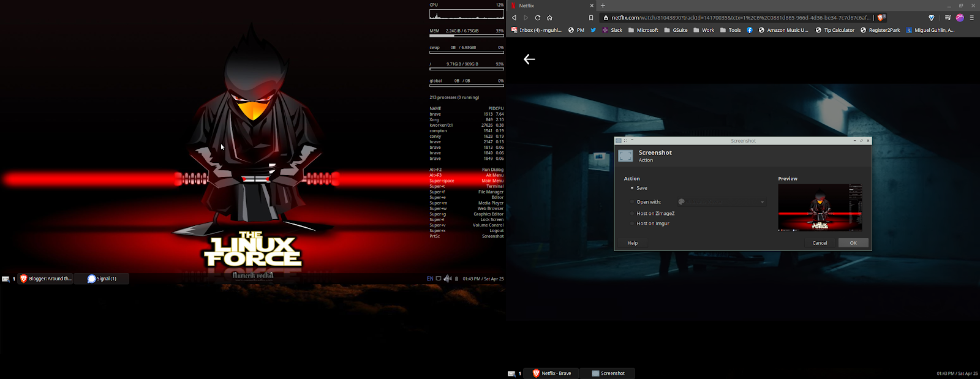The image size is (980, 379).
Task: Select the Netflix browser tab
Action: 551,6
